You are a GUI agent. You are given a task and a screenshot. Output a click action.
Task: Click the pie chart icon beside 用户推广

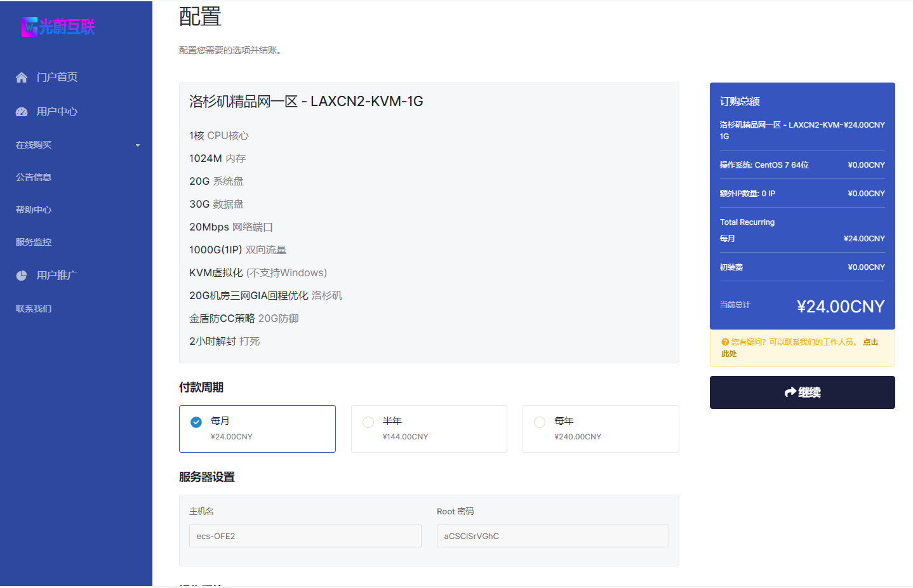point(22,276)
